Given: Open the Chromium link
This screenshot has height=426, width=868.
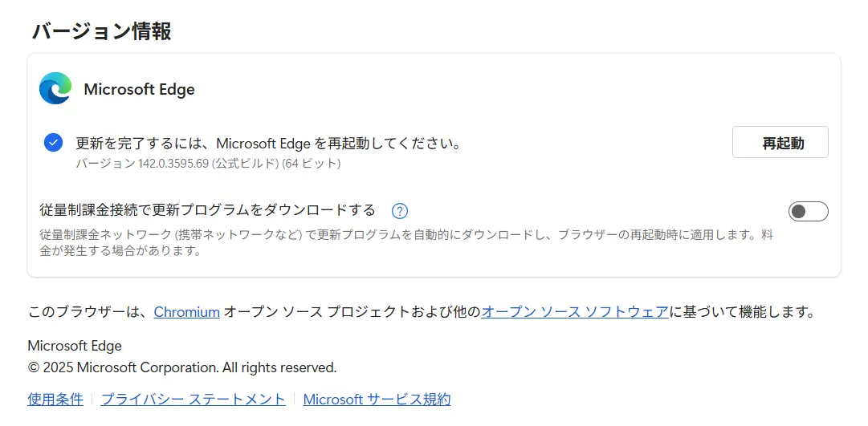Looking at the screenshot, I should (x=186, y=312).
